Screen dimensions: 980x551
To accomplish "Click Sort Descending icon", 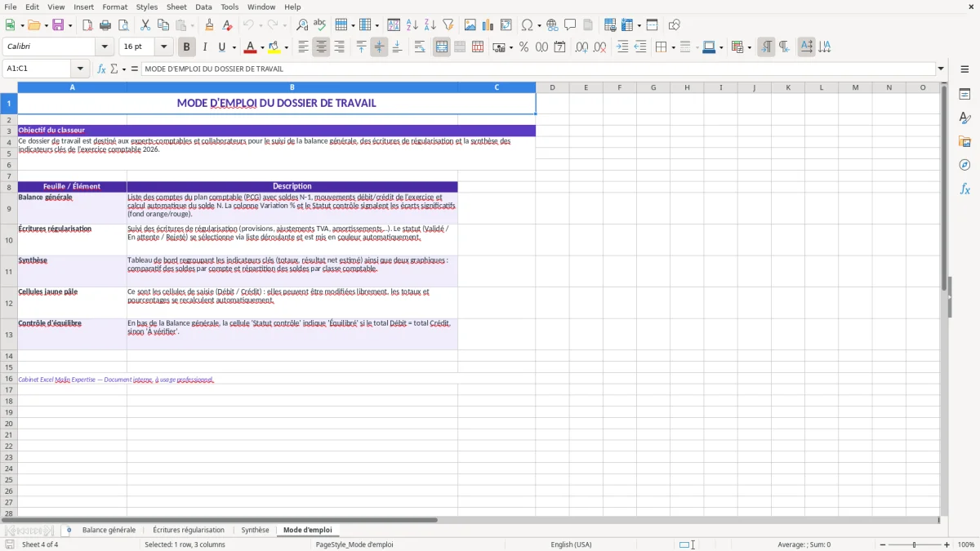I will pos(430,25).
